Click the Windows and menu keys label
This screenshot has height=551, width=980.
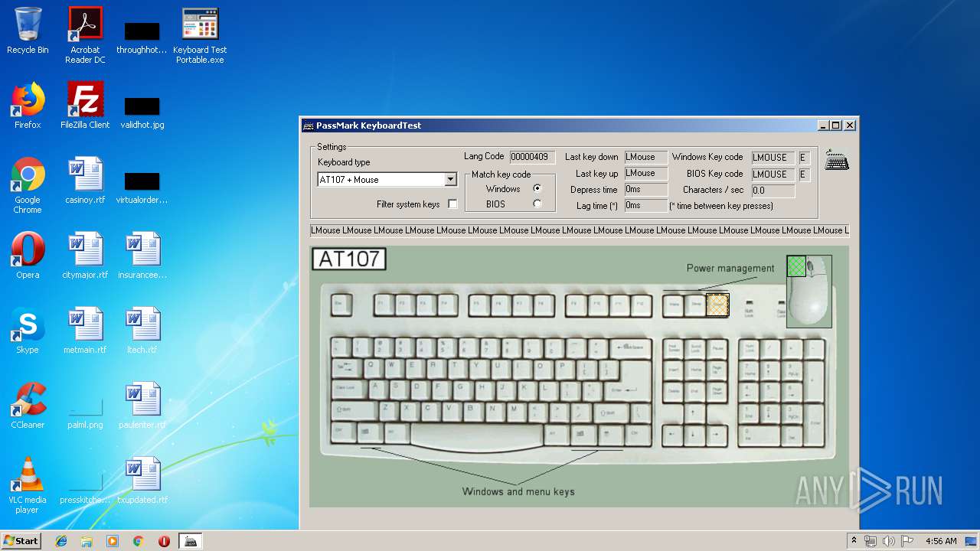click(518, 491)
